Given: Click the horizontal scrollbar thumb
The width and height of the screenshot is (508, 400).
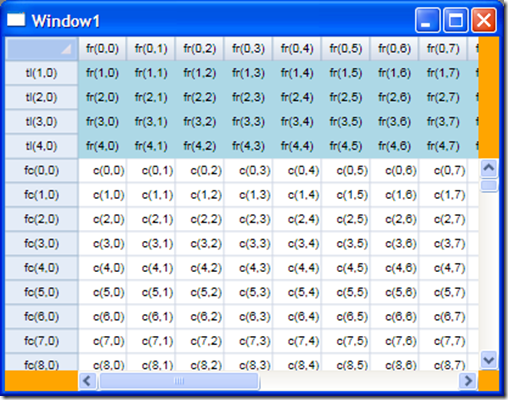Looking at the screenshot, I should tap(179, 381).
